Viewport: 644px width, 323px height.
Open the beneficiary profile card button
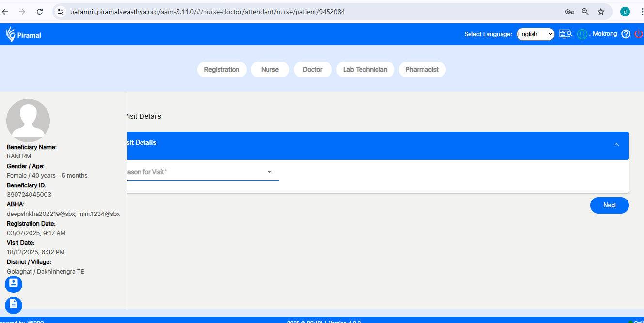(x=14, y=284)
